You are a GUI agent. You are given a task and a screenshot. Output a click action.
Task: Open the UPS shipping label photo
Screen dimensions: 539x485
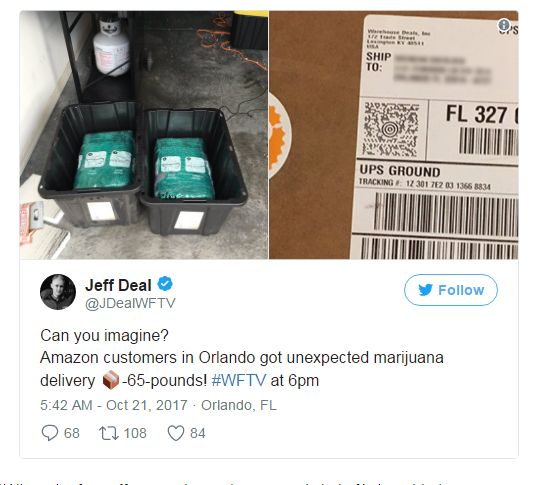pyautogui.click(x=394, y=135)
